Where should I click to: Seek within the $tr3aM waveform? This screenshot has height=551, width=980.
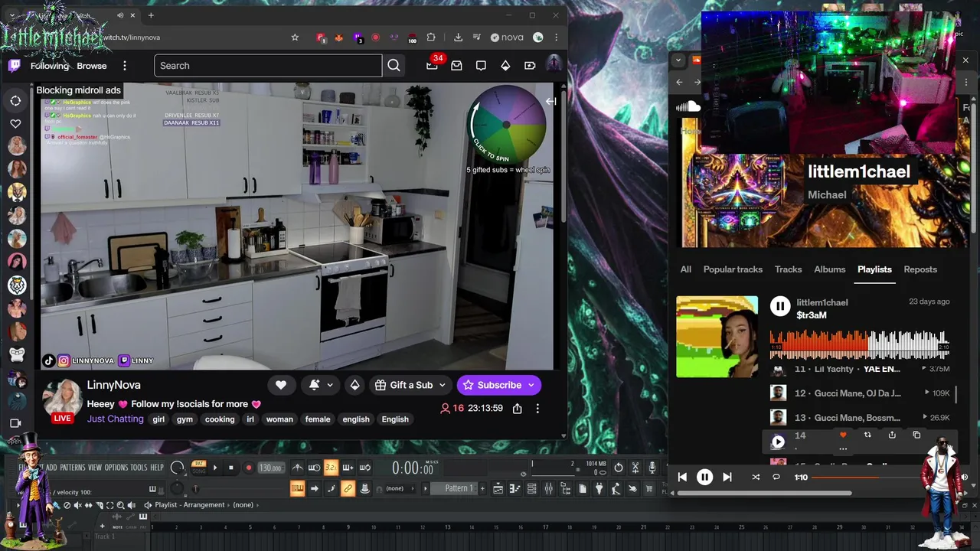(859, 344)
